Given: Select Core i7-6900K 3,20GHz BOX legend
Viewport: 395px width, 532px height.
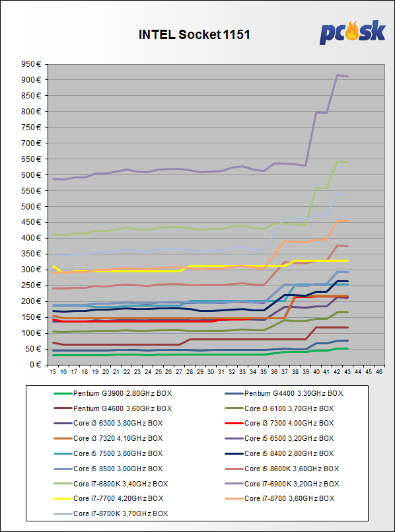Looking at the screenshot, I should (x=282, y=484).
